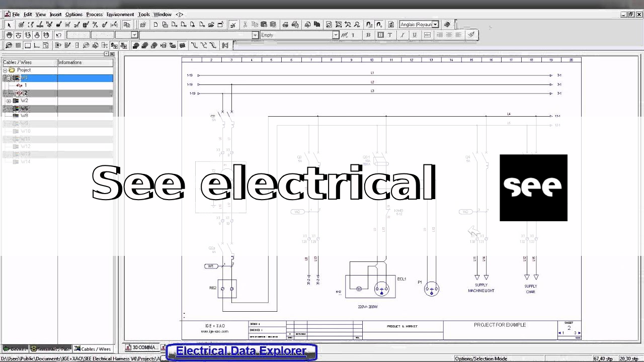
Task: Toggle Underline text formatting
Action: pyautogui.click(x=415, y=35)
